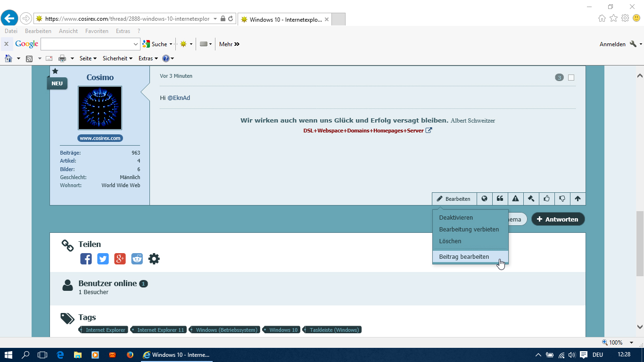The image size is (644, 362).
Task: Click into the Google toolbar search field
Action: [87, 44]
